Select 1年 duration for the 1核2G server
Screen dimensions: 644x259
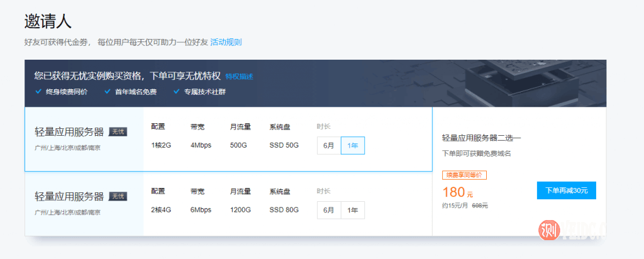click(x=353, y=146)
